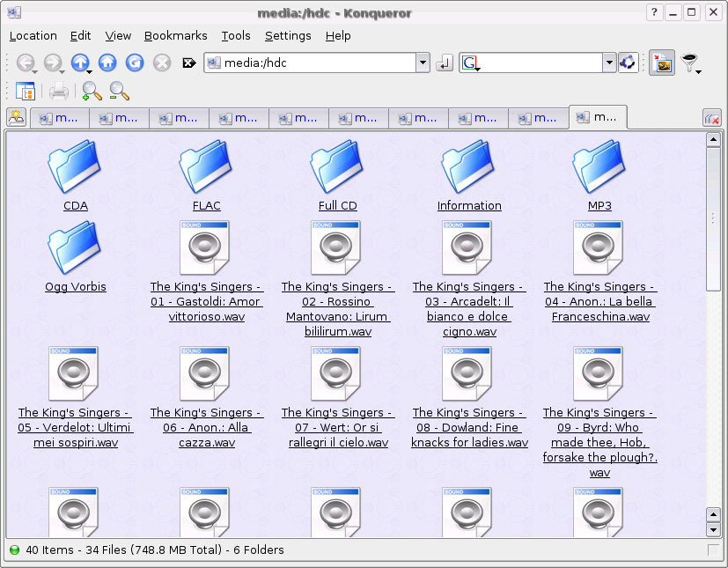Select the 04 - Anon.: La bella Franceschina.wav file
This screenshot has height=568, width=728.
600,272
